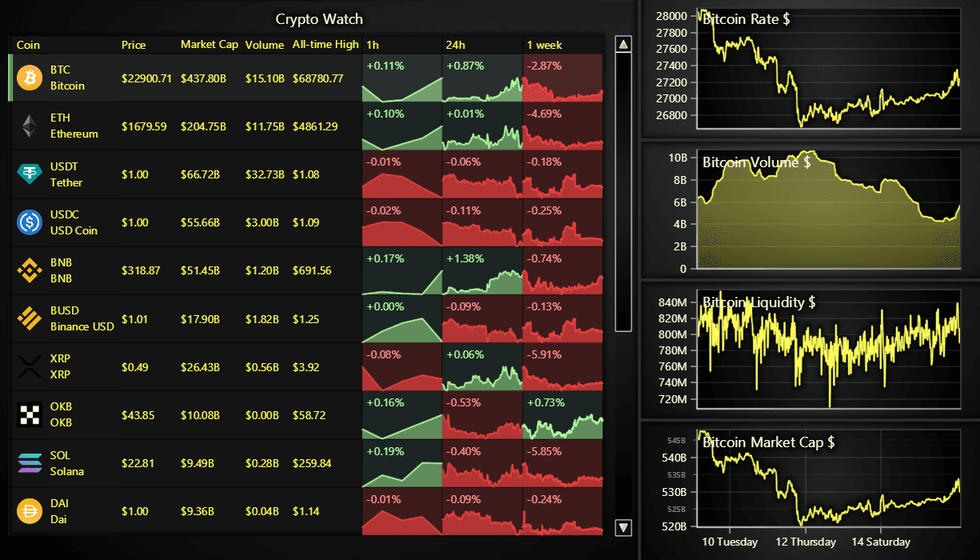
Task: Sort by the Market Cap column header
Action: 209,45
